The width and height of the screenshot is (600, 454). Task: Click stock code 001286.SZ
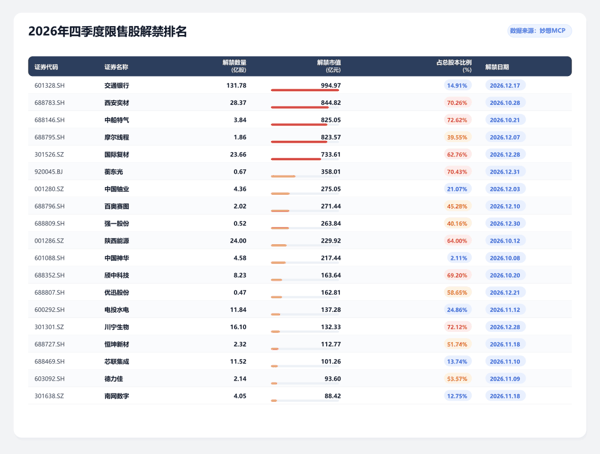point(49,240)
